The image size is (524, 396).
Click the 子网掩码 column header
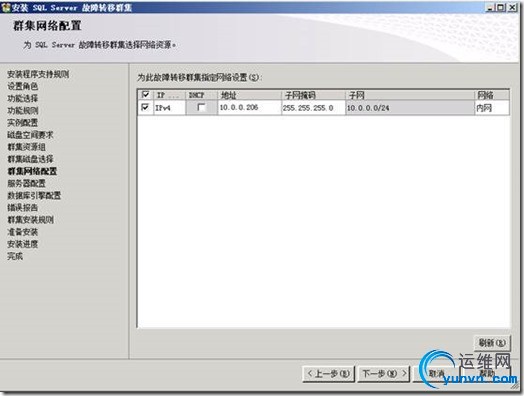point(313,95)
